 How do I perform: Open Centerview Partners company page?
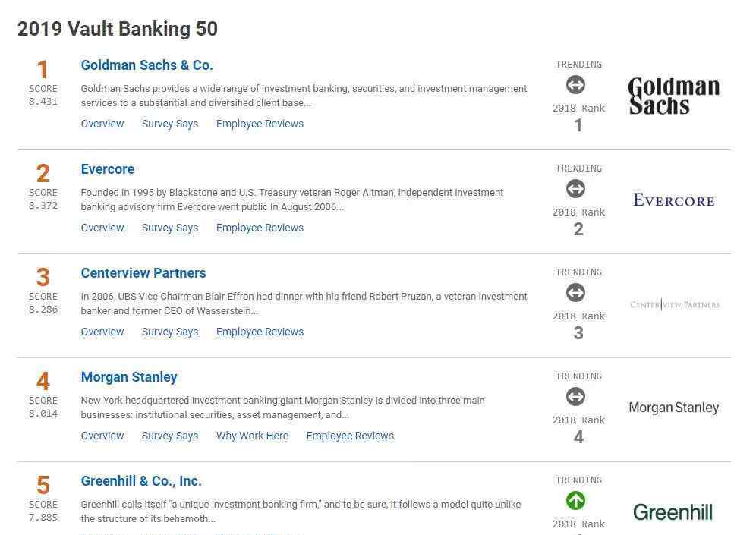(x=143, y=273)
